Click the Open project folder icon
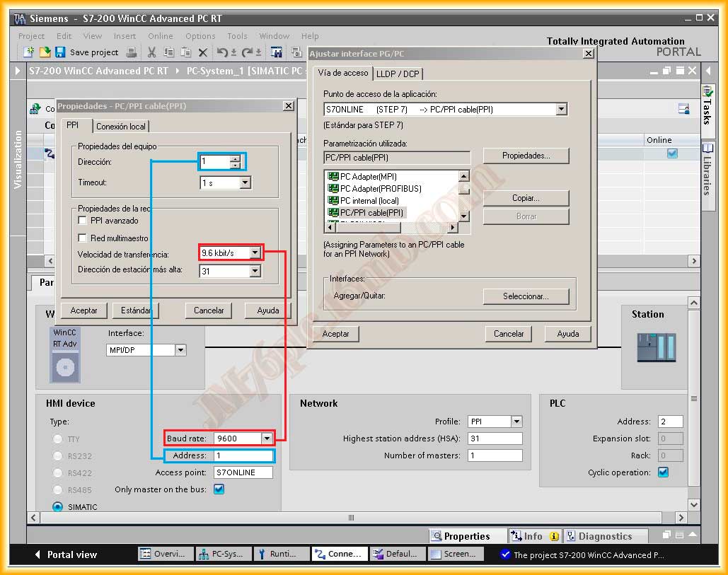728x575 pixels. point(44,52)
